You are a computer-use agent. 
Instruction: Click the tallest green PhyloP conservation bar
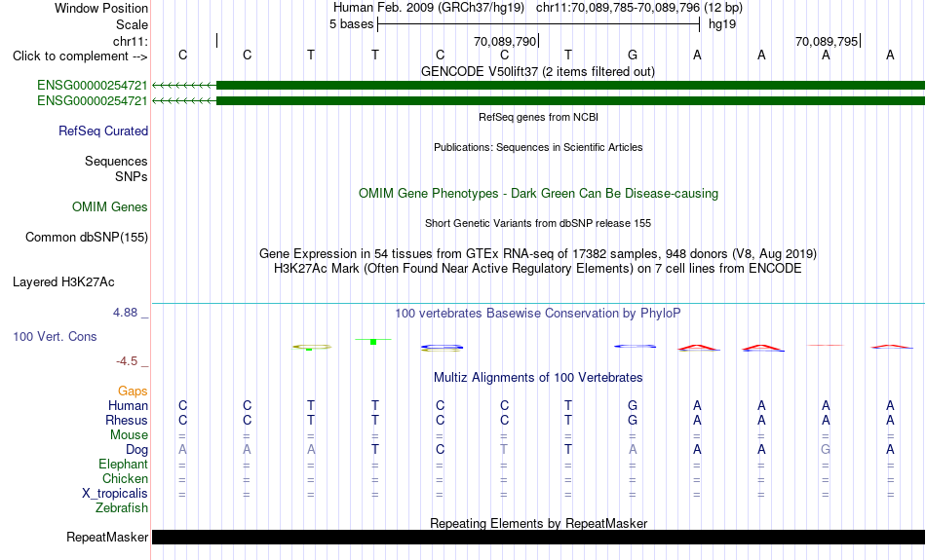coord(373,342)
